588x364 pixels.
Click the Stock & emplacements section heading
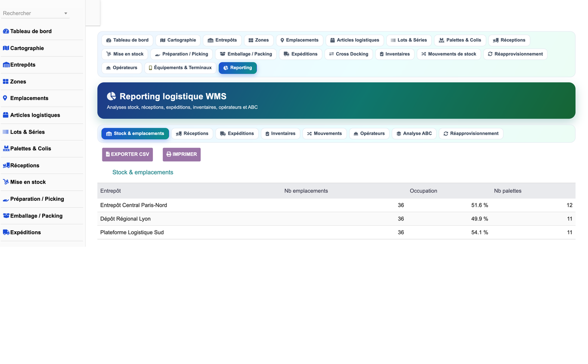coord(143,172)
